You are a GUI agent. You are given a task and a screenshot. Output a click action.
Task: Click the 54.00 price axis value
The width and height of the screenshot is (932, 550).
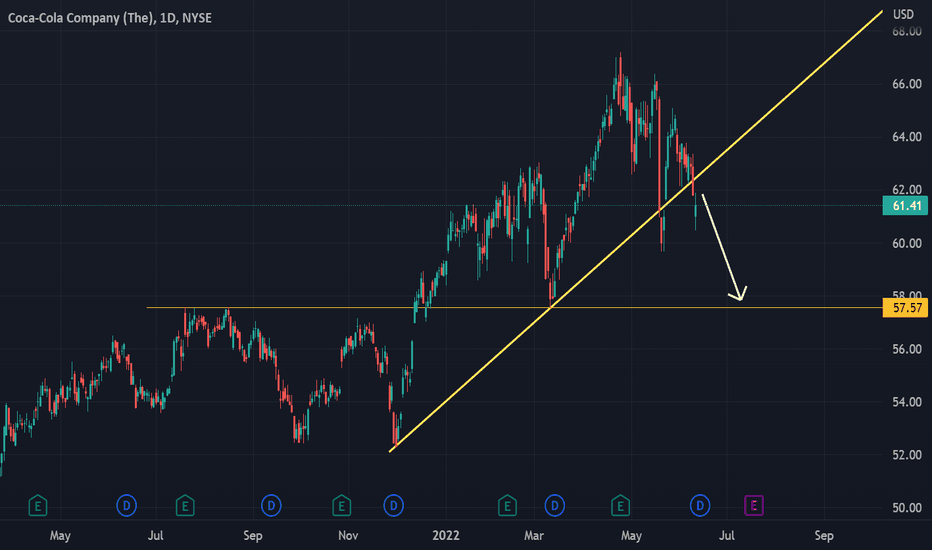(x=906, y=402)
